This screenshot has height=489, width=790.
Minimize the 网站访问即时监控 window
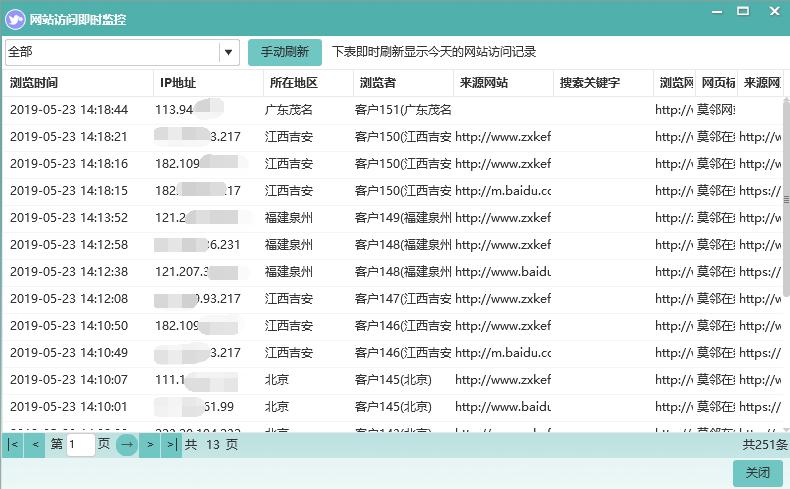(x=717, y=11)
